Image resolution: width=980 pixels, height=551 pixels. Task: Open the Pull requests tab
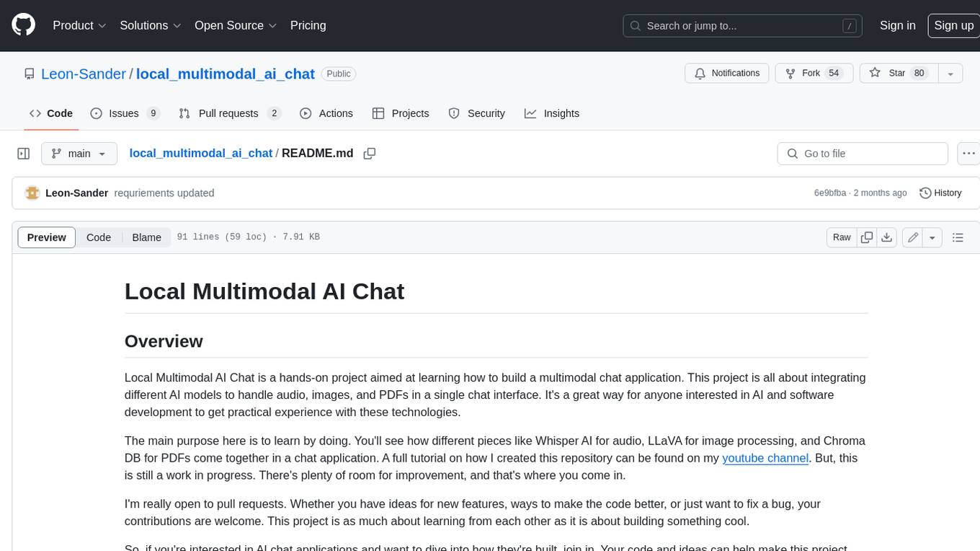point(230,113)
